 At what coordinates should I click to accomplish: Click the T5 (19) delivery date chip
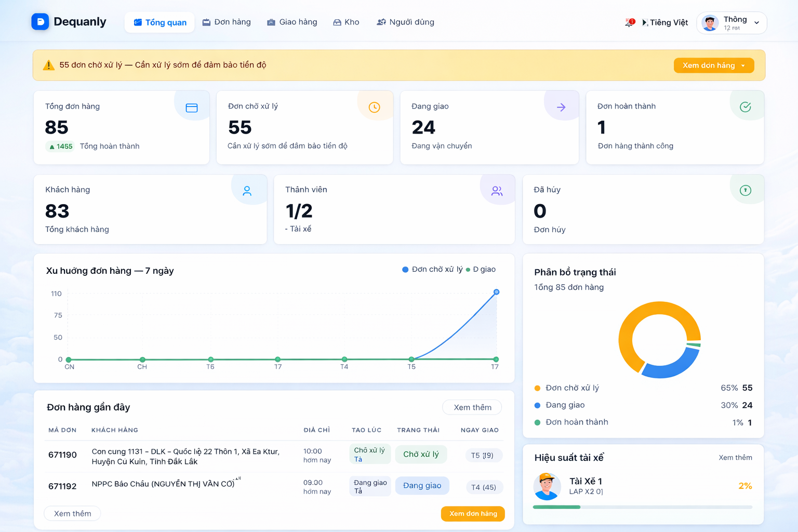483,456
